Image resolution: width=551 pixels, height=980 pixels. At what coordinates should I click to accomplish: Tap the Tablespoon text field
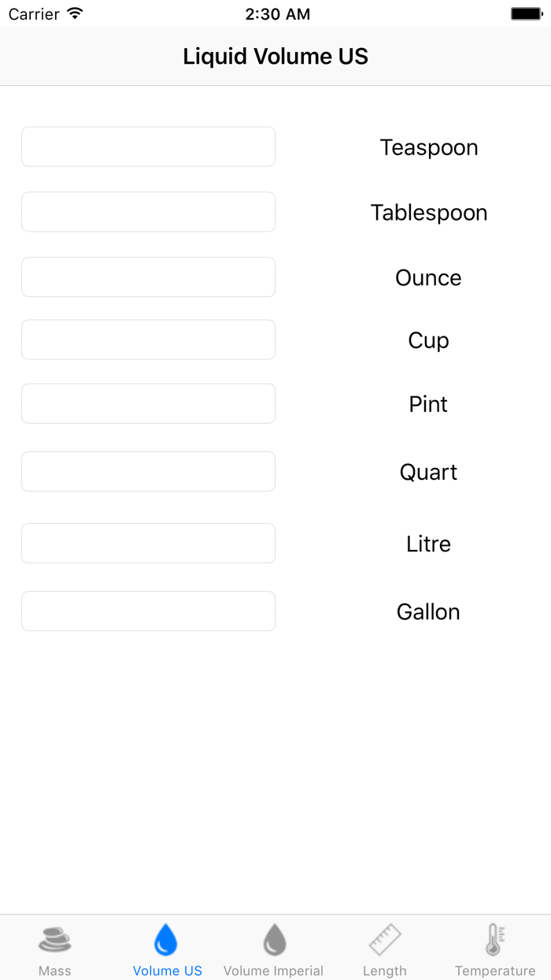[x=148, y=212]
